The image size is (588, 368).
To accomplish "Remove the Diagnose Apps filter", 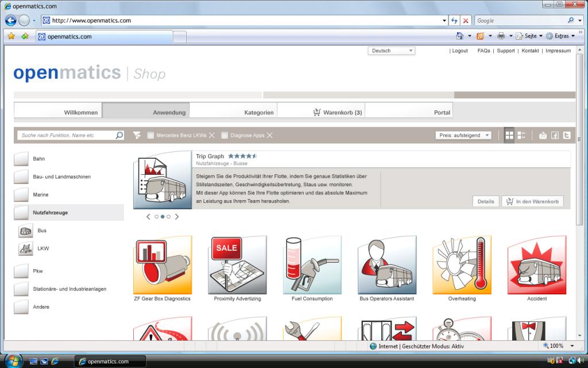I will pos(270,135).
